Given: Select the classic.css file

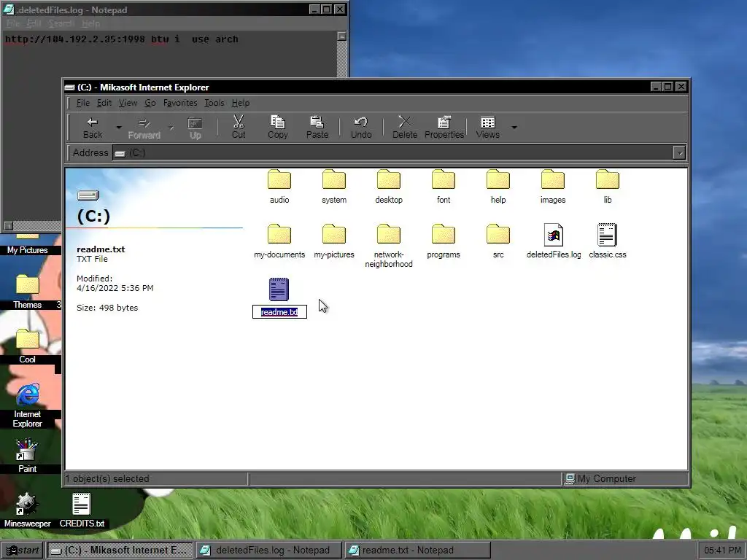Looking at the screenshot, I should pos(608,241).
